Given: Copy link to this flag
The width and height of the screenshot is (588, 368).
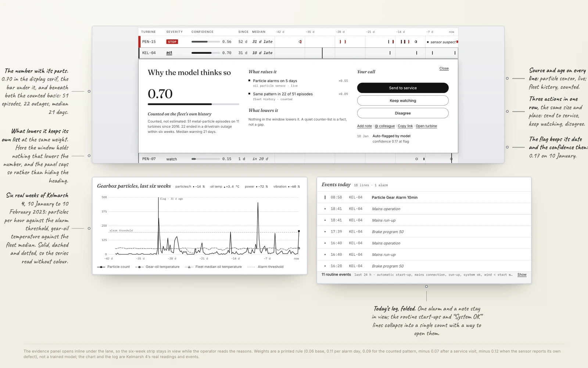Looking at the screenshot, I should (405, 126).
